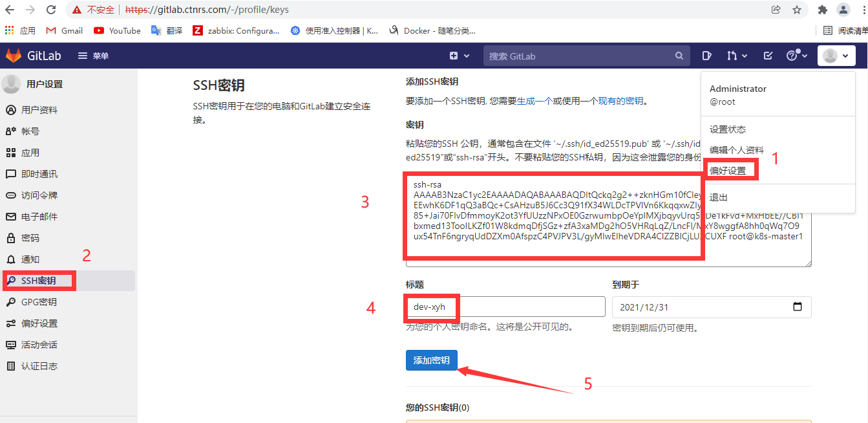Click the 您的SSH密钥(0) heading
This screenshot has width=868, height=423.
[438, 407]
